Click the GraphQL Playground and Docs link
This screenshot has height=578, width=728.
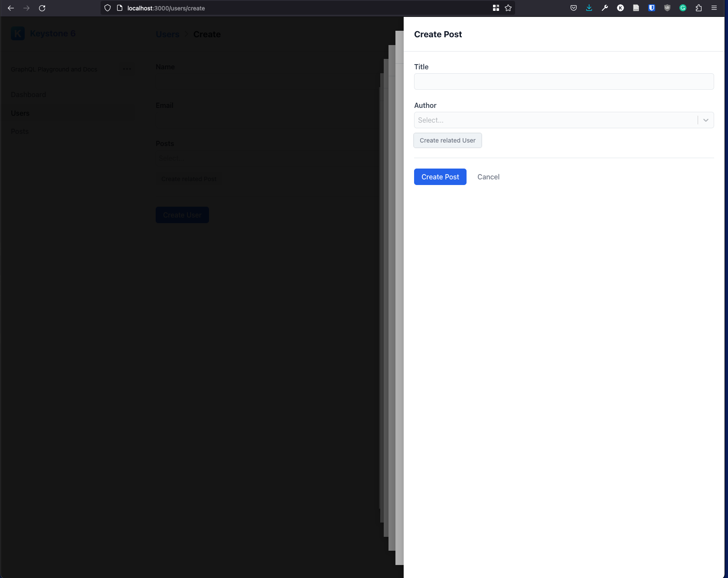pyautogui.click(x=54, y=69)
